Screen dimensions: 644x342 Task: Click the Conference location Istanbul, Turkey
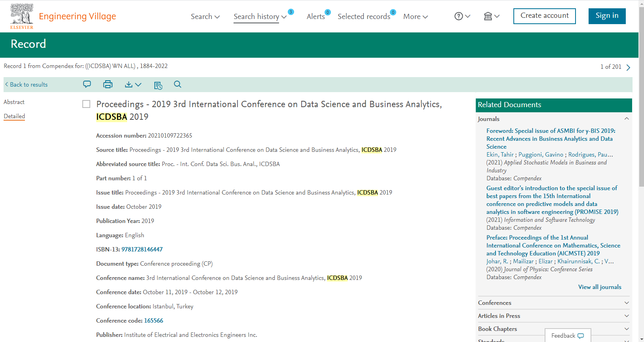[173, 306]
